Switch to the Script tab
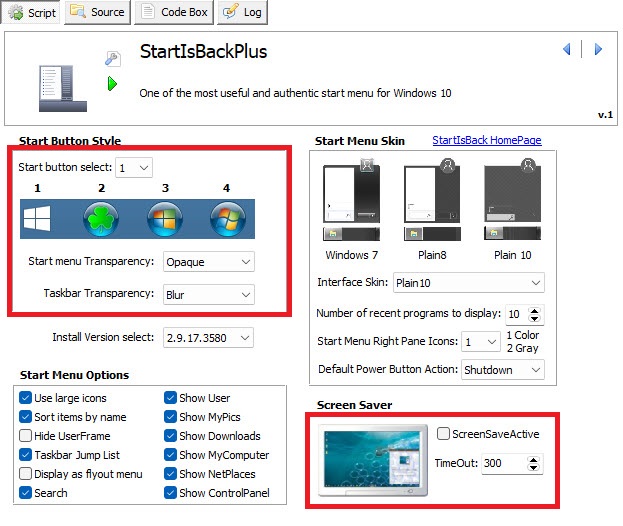The image size is (623, 526). pyautogui.click(x=31, y=13)
